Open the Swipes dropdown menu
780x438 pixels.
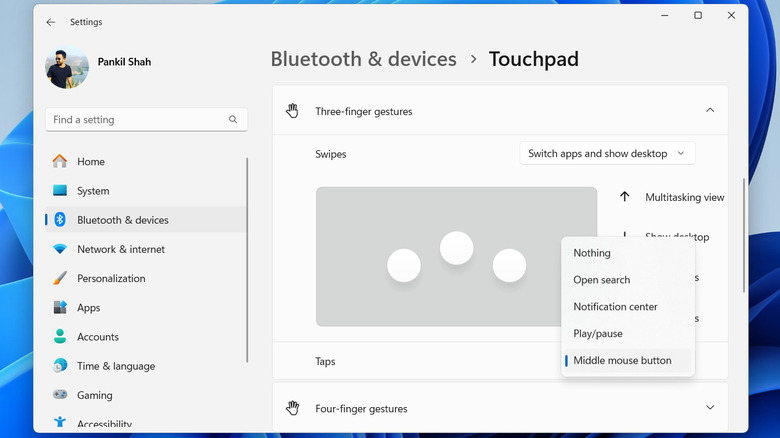[607, 153]
